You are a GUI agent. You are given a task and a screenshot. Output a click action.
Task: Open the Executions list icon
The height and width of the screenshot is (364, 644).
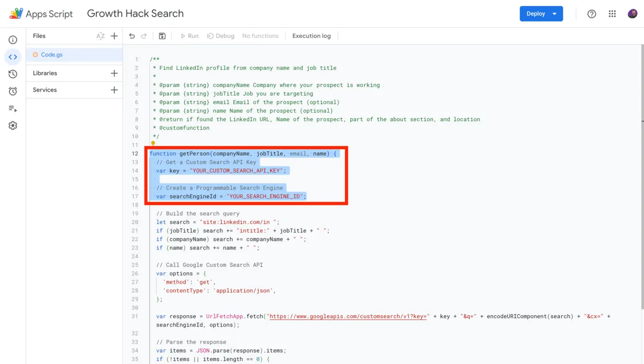[x=13, y=108]
